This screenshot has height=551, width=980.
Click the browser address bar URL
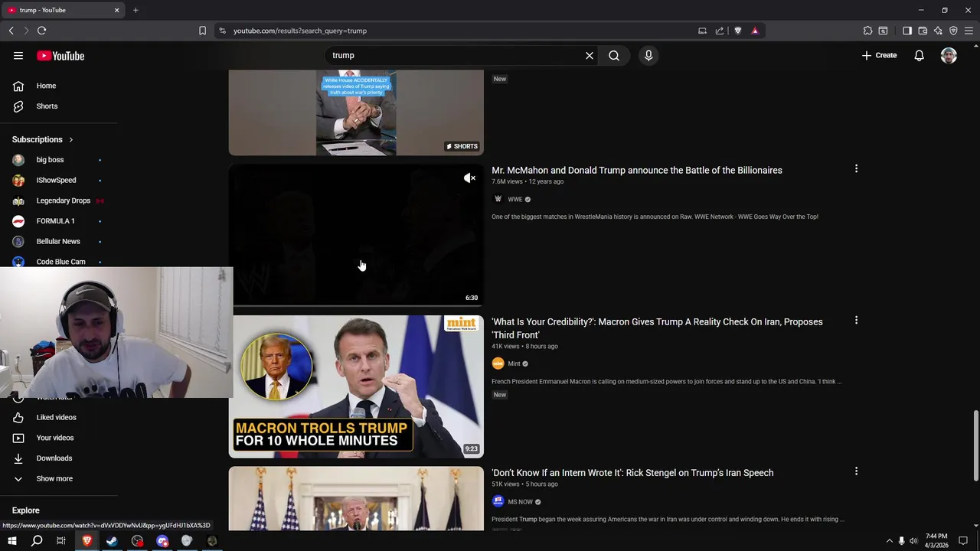pyautogui.click(x=300, y=31)
